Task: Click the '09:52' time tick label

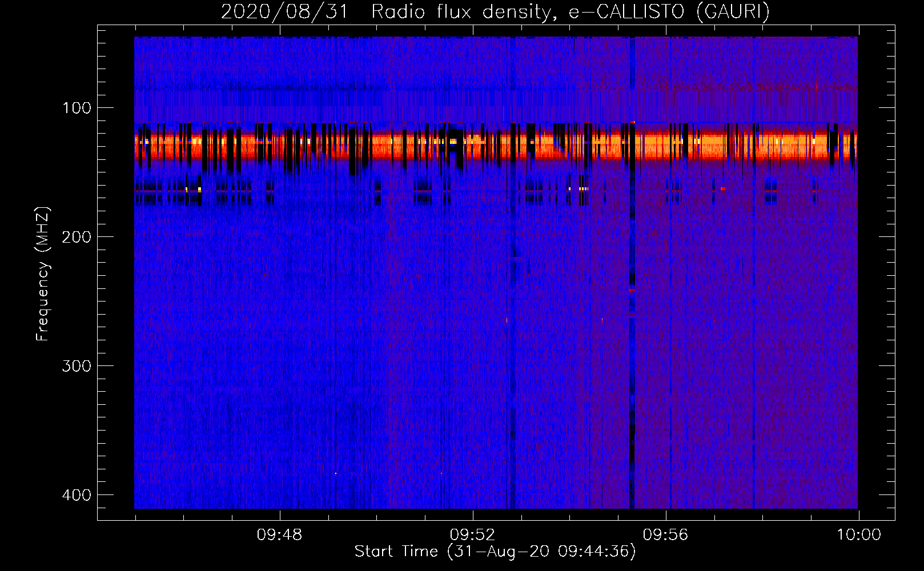Action: tap(472, 535)
